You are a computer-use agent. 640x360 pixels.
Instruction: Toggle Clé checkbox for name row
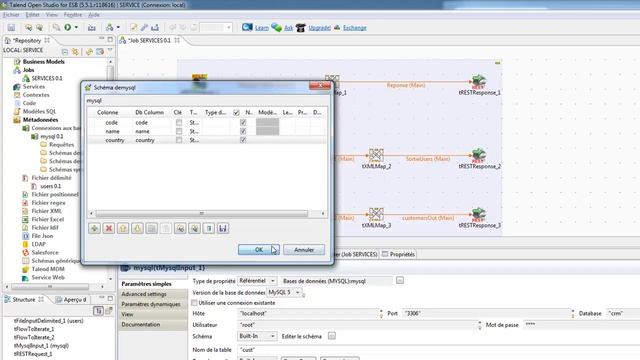179,131
